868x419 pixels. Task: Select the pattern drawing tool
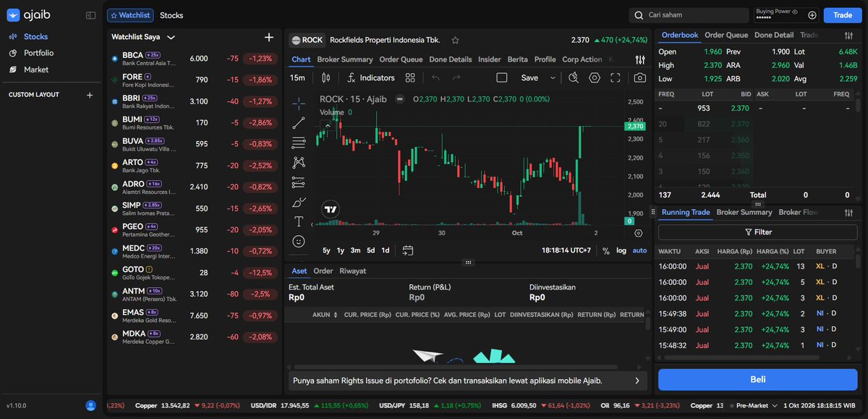pyautogui.click(x=299, y=163)
